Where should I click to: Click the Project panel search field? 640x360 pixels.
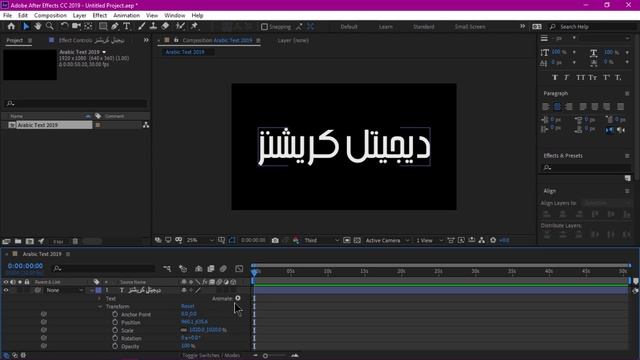click(76, 103)
